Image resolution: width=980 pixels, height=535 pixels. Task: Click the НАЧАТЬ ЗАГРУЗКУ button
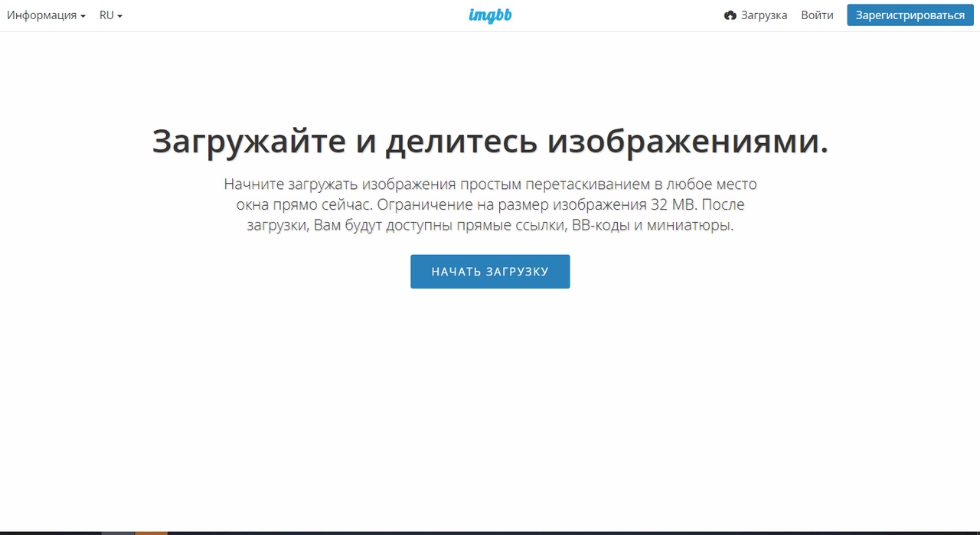coord(490,272)
